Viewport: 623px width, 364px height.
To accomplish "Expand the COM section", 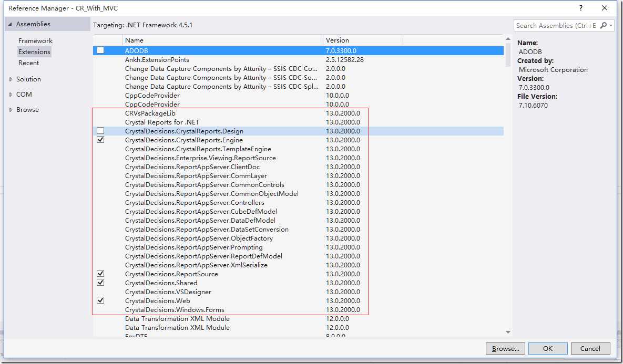I will click(11, 94).
